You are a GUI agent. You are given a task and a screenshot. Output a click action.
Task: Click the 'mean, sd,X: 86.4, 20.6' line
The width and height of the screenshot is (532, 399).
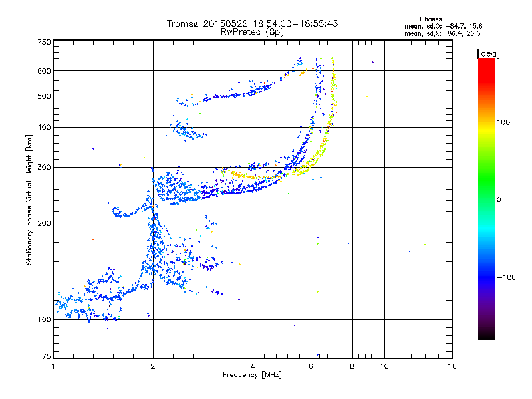click(x=442, y=33)
